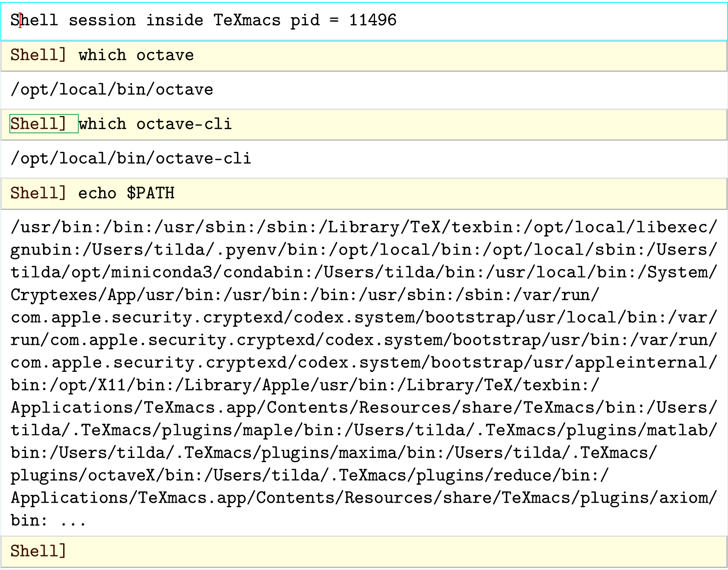Click the final 'bin: ...' output line
This screenshot has width=728, height=570.
pos(48,521)
